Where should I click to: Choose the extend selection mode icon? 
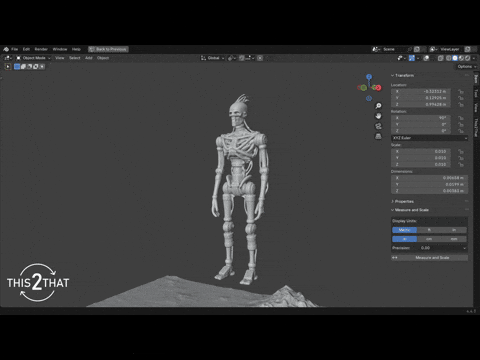(23, 67)
